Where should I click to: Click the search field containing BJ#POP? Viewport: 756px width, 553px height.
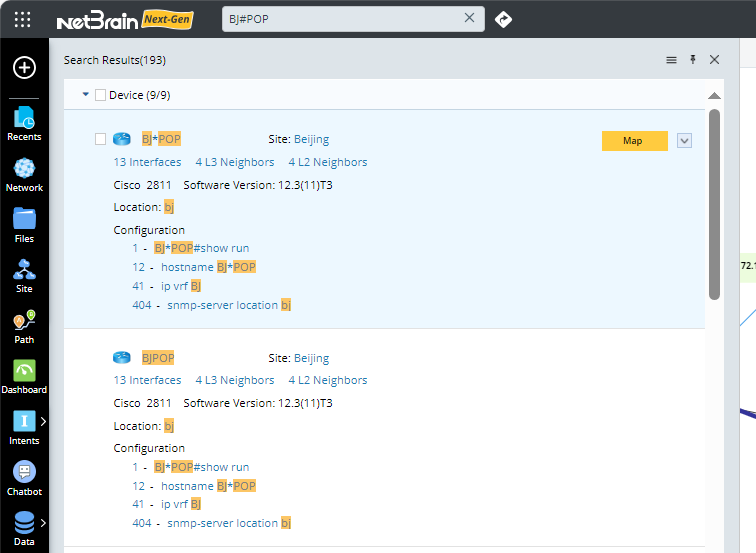pyautogui.click(x=353, y=19)
